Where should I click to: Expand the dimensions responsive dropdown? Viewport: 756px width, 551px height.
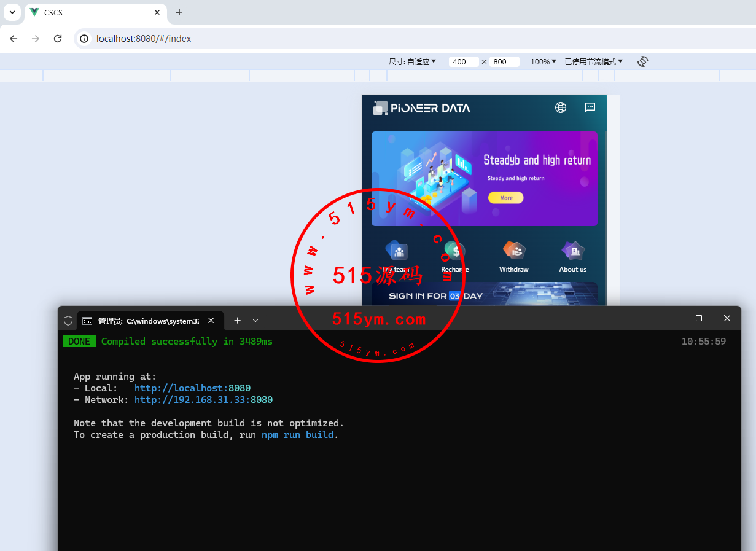pos(412,61)
